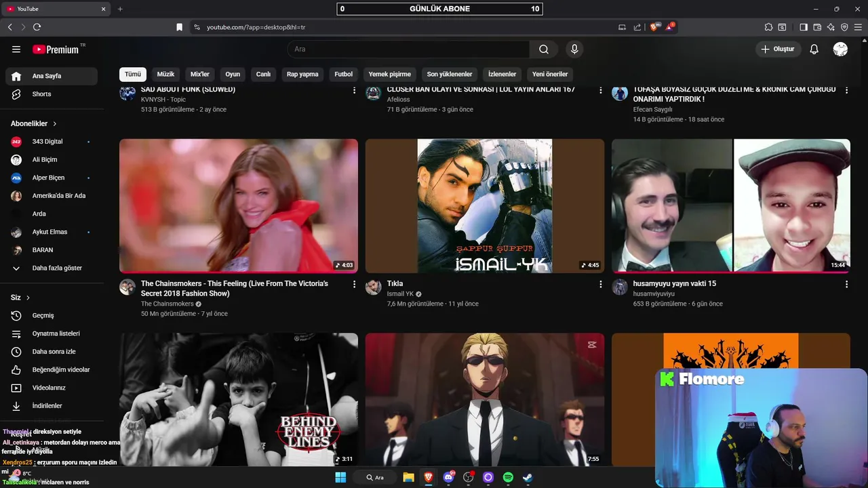Screen dimensions: 868x488
Task: Click the share page icon in address bar
Action: tap(637, 27)
